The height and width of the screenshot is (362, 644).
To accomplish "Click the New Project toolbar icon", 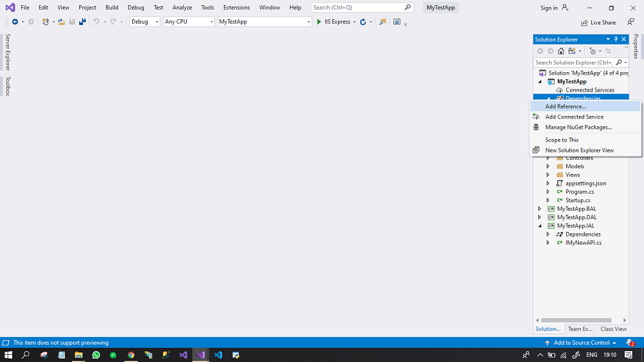I will click(46, 22).
